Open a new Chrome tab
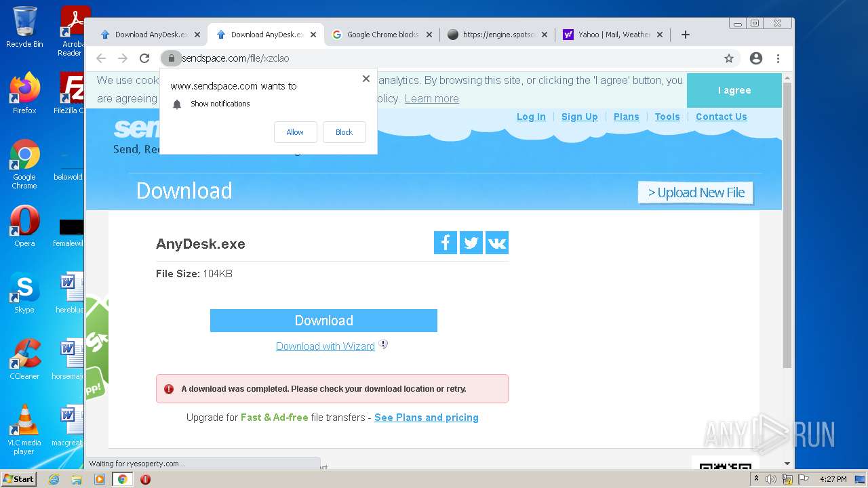 686,35
